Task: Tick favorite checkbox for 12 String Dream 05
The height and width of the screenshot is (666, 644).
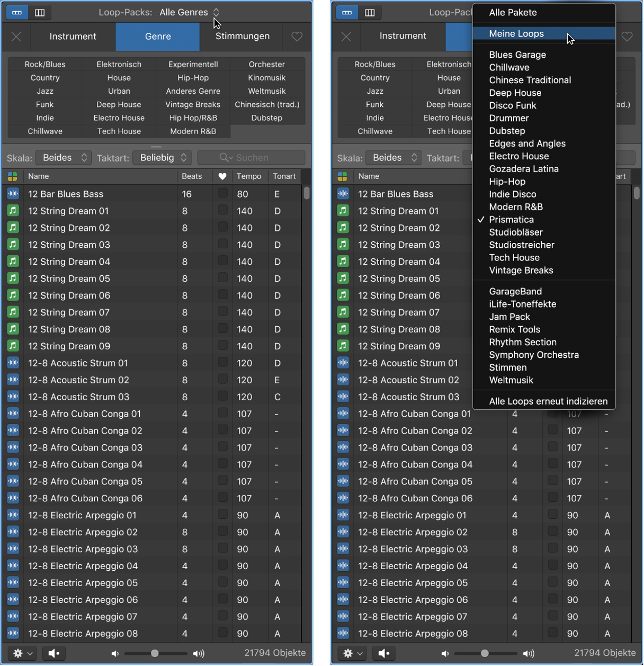Action: 223,277
